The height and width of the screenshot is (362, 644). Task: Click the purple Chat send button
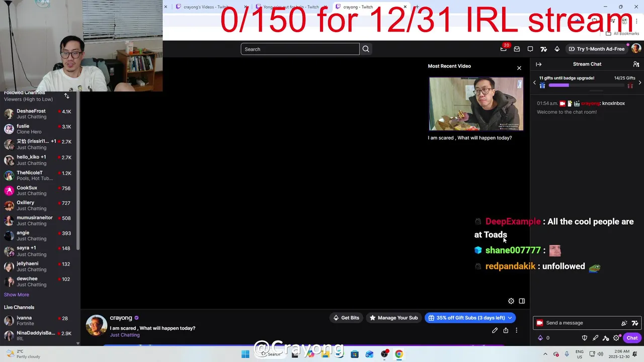[632, 338]
